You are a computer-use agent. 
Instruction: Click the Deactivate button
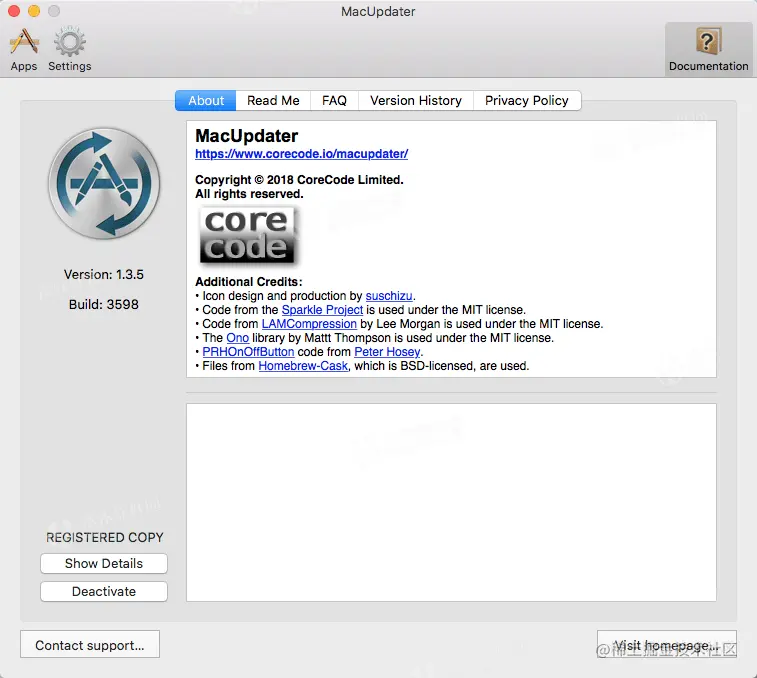[x=104, y=592]
